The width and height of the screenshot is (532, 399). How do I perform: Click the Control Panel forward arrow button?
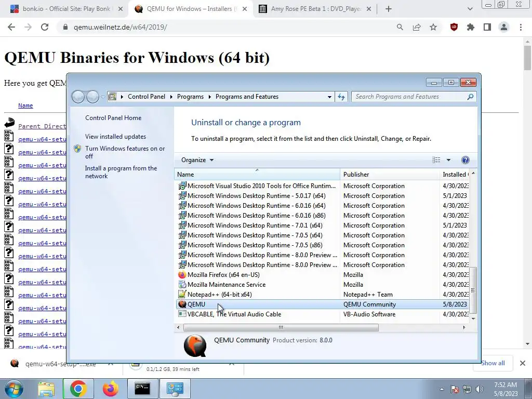coord(92,97)
